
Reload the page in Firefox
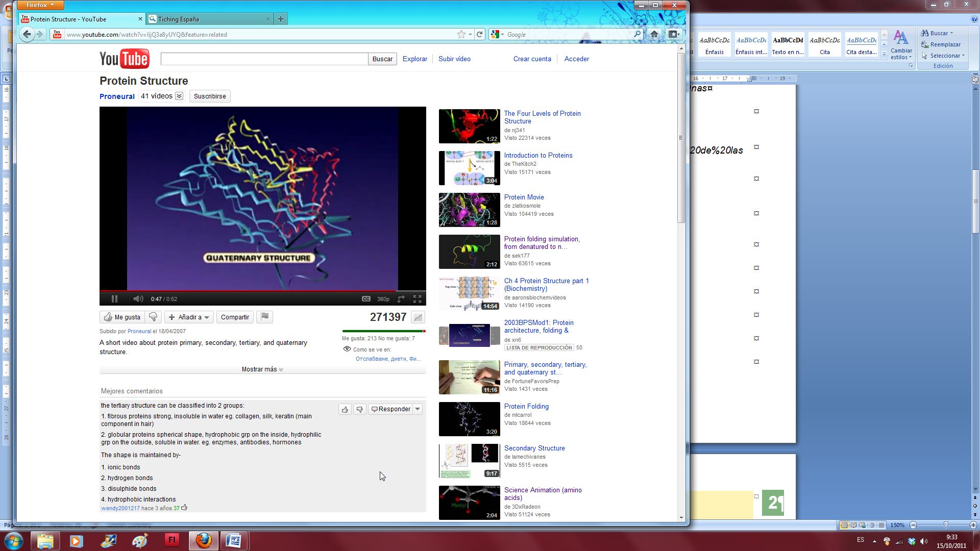[x=479, y=35]
